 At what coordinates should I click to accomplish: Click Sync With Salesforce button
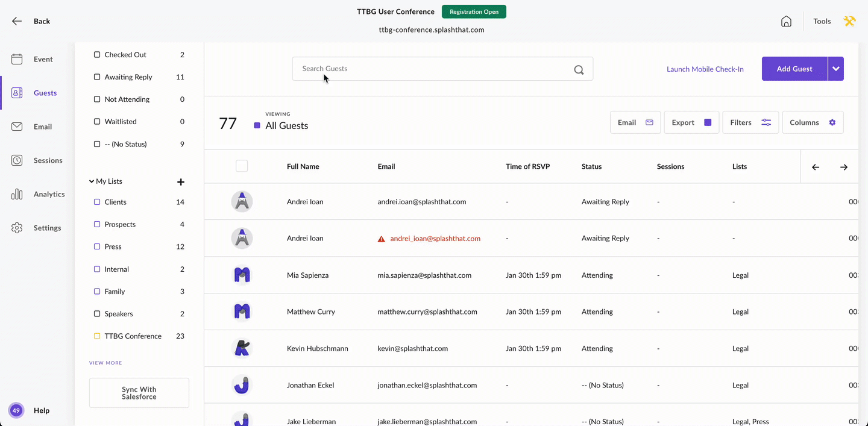(139, 393)
